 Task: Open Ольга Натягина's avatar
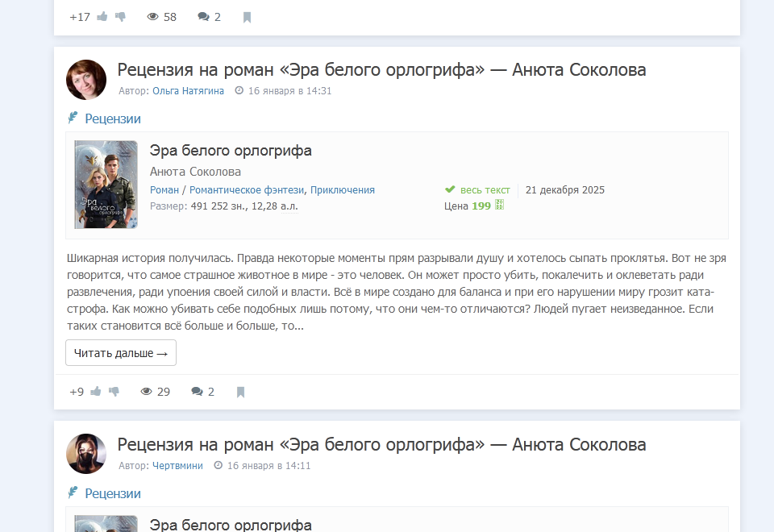point(86,80)
